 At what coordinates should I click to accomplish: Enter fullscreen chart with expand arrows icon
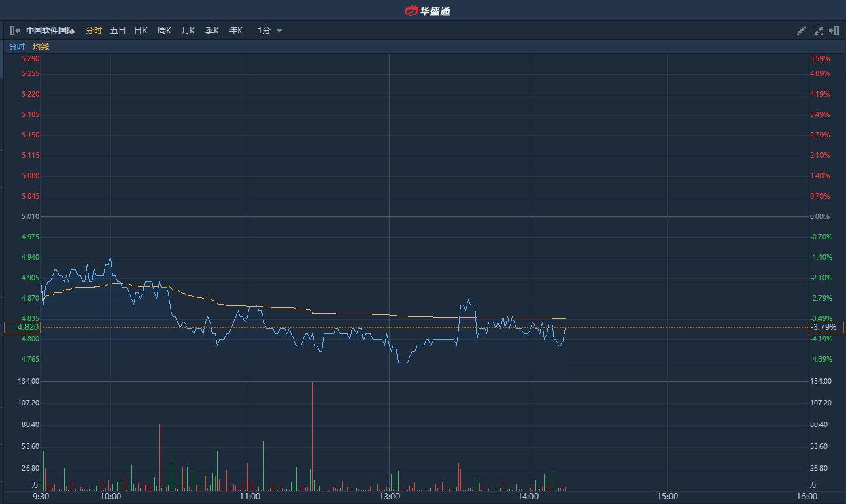818,31
